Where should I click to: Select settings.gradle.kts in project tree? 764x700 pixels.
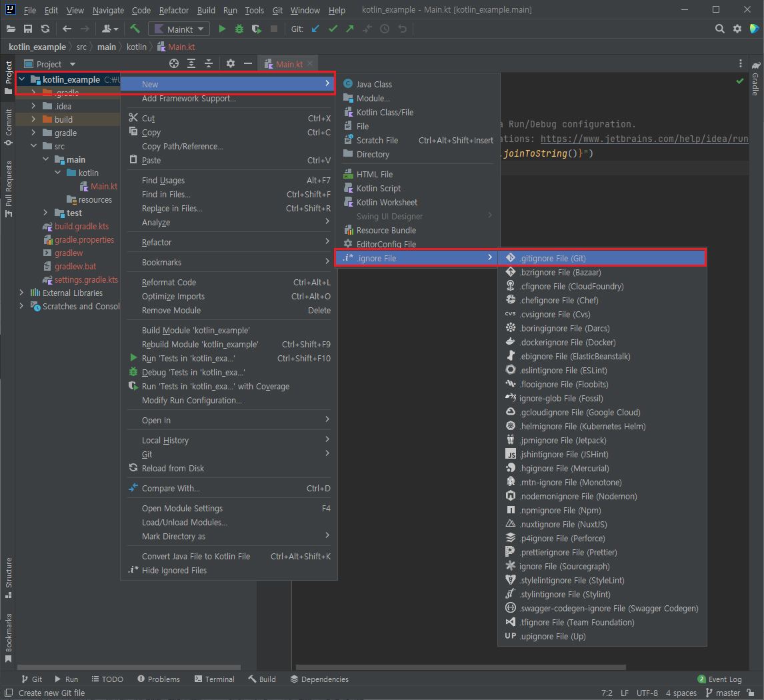point(86,279)
